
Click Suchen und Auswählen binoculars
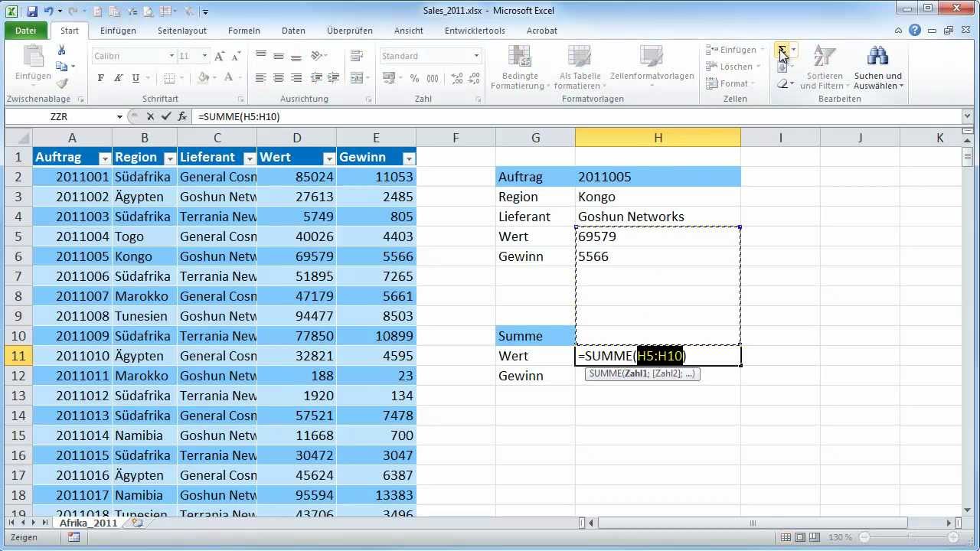[878, 67]
